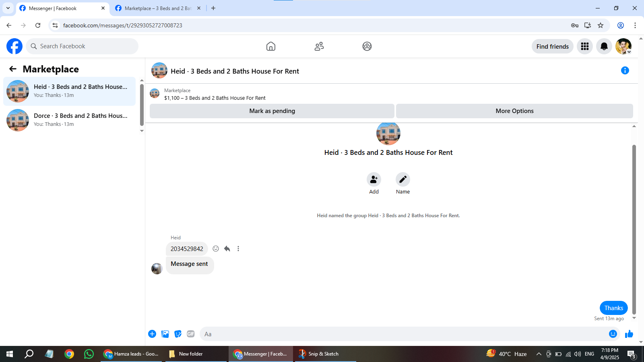Click the Thanks sent message bubble
Viewport: 644px width, 362px height.
click(x=614, y=308)
